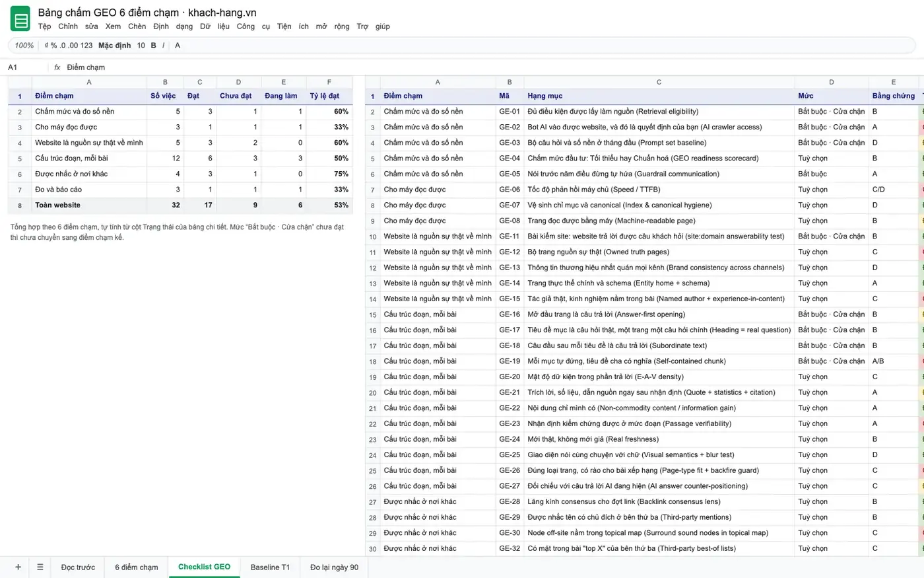The width and height of the screenshot is (924, 578).
Task: Open the text color A tool
Action: (x=178, y=46)
